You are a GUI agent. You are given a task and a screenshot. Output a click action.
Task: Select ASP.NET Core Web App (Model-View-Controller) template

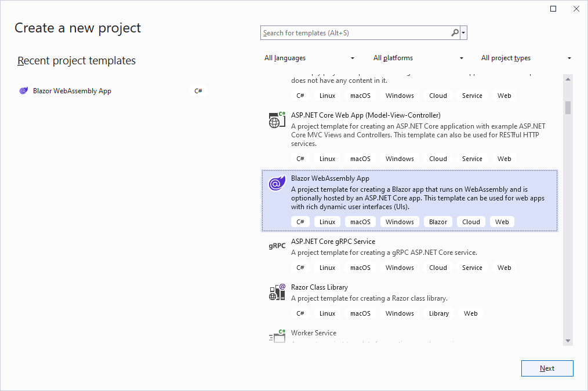click(x=409, y=138)
